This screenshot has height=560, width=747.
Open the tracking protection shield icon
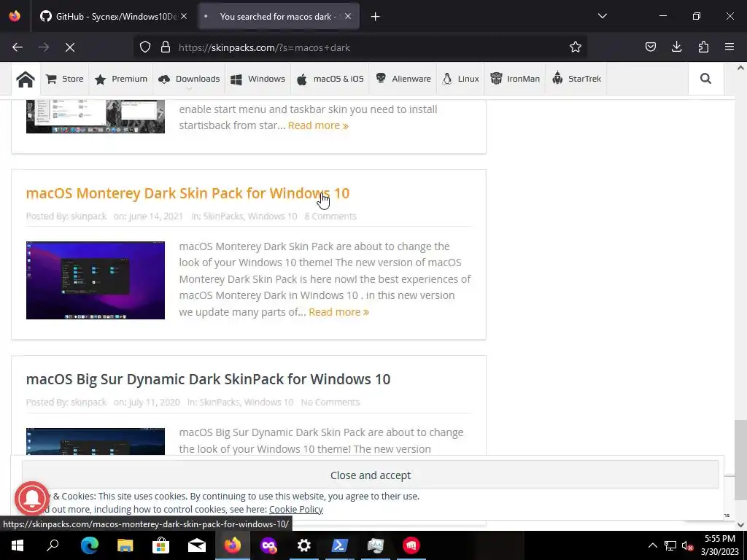tap(145, 47)
